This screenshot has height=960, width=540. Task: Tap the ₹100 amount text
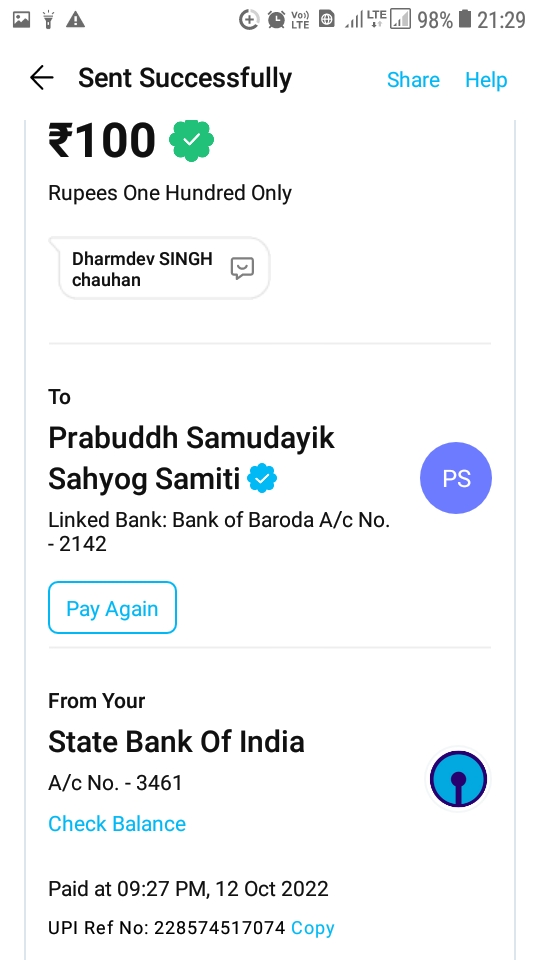coord(102,140)
